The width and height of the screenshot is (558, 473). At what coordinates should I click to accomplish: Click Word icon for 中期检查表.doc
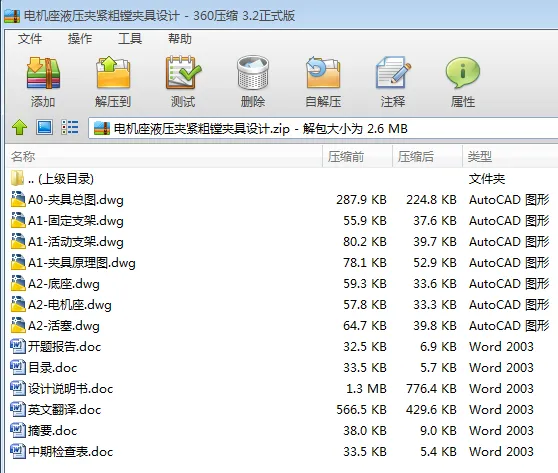(18, 451)
